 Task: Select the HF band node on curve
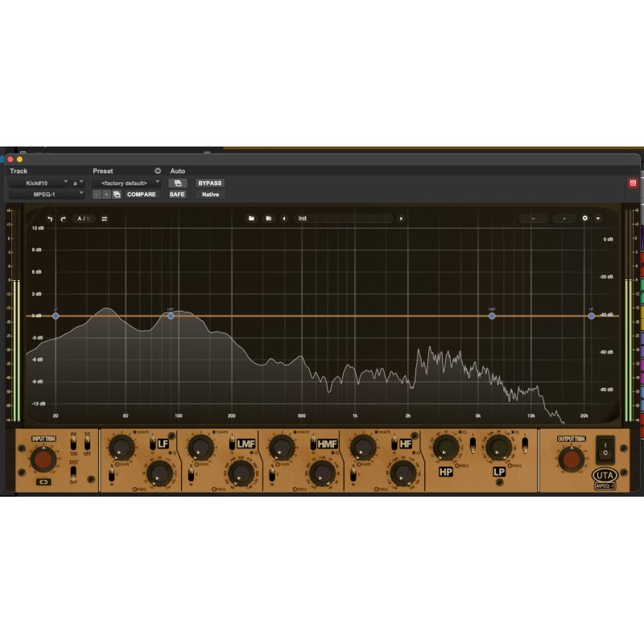pyautogui.click(x=591, y=316)
